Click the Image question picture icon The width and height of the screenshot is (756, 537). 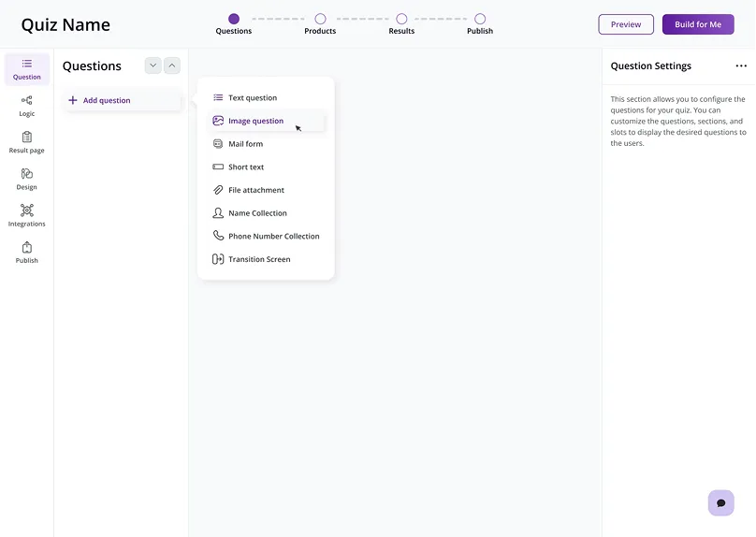click(218, 121)
